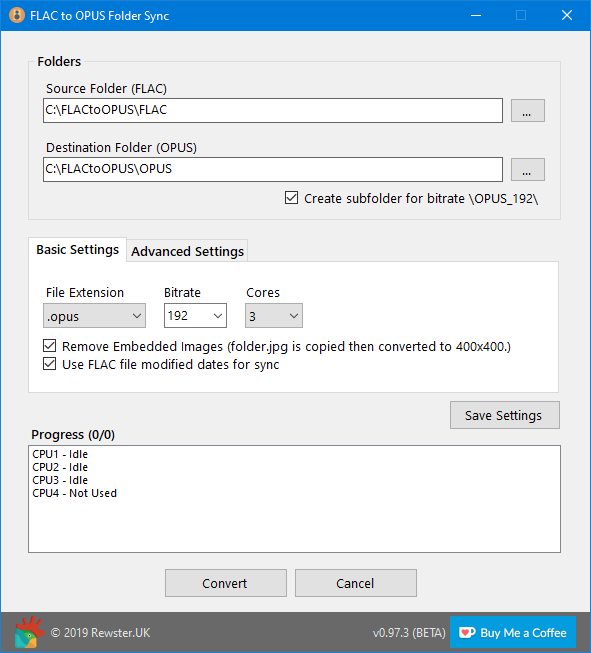Click the app icon in the title bar
The width and height of the screenshot is (591, 653).
point(17,15)
